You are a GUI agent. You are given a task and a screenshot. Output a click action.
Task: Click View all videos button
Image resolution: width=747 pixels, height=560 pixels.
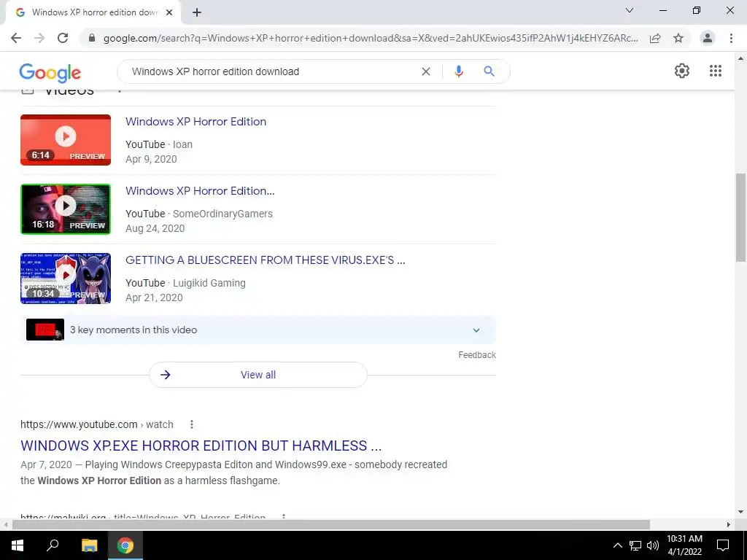click(x=258, y=375)
